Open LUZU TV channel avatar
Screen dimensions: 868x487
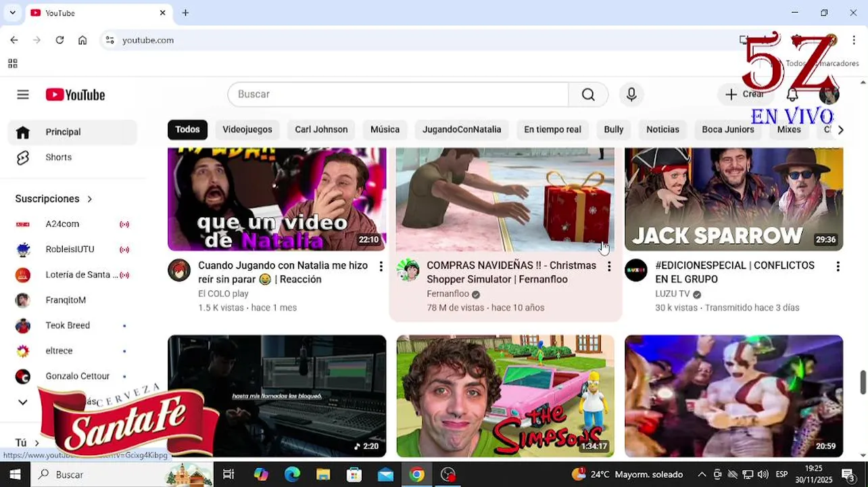pyautogui.click(x=636, y=270)
